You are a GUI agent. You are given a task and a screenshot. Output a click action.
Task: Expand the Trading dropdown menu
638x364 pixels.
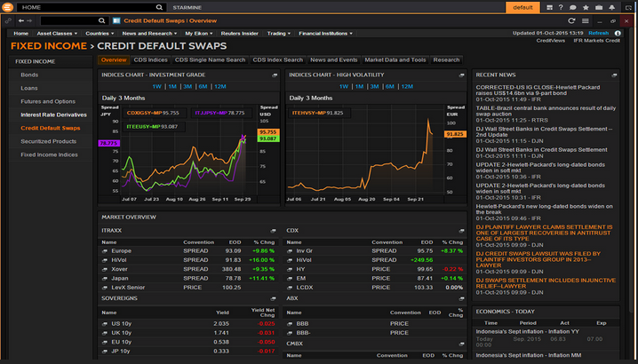[278, 34]
